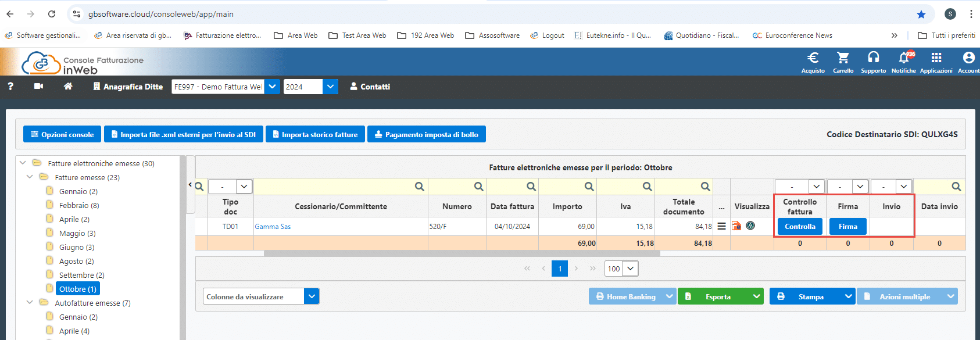Collapse the Fatture elettroniche emesse folder

pos(23,163)
